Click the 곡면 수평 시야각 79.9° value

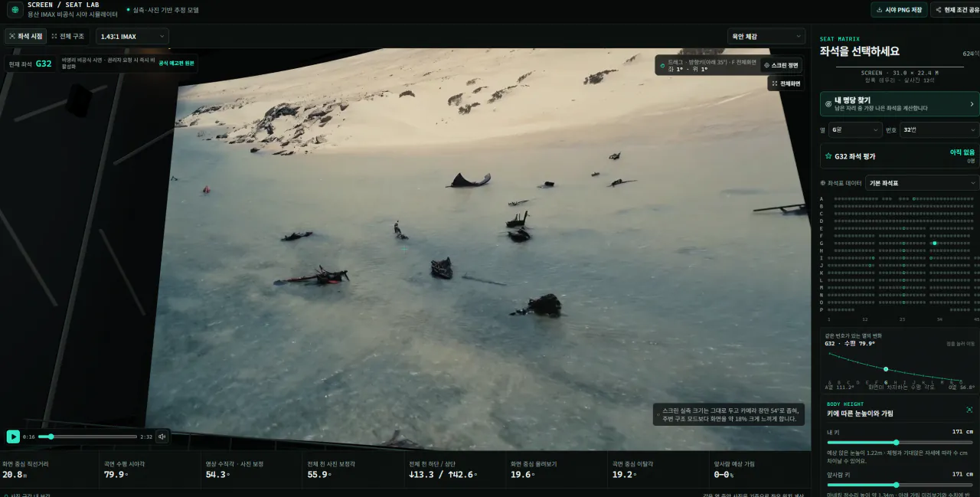[115, 475]
